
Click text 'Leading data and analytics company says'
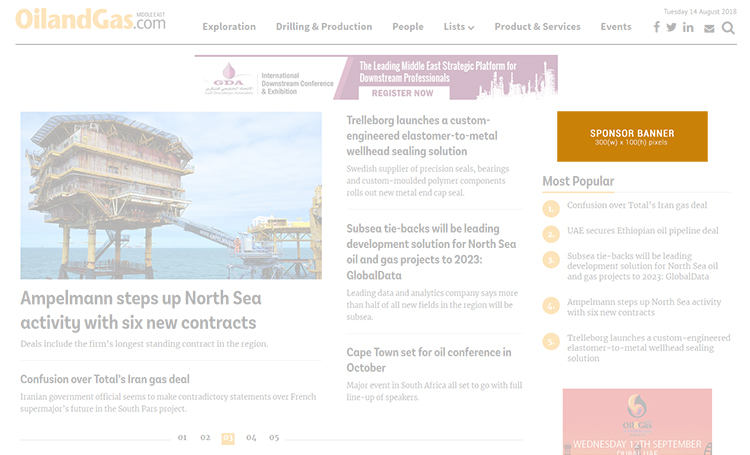(432, 305)
